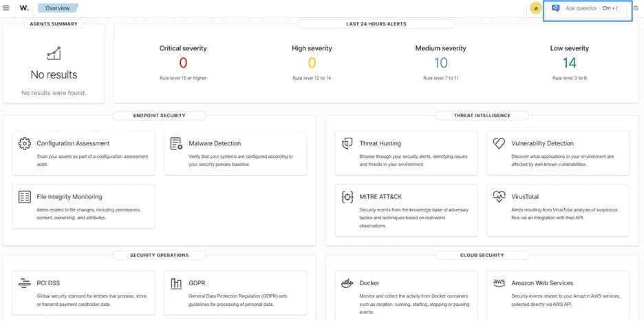Screen dimensions: 644x321
Task: Open the Medium severity alerts count
Action: click(440, 63)
